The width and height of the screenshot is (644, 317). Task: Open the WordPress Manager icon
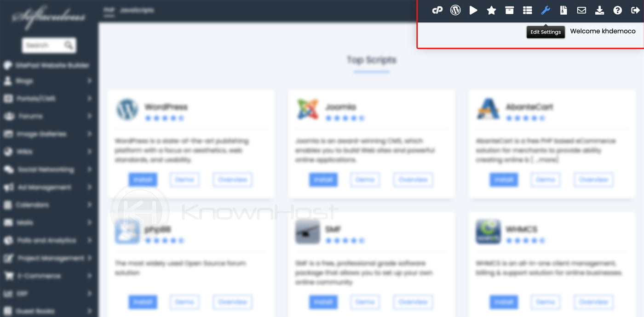pos(455,10)
